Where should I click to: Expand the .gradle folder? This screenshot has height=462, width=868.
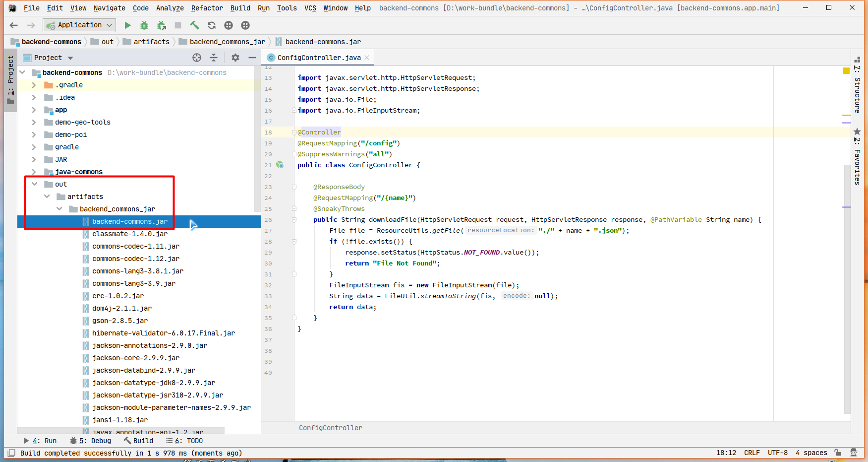(x=34, y=85)
